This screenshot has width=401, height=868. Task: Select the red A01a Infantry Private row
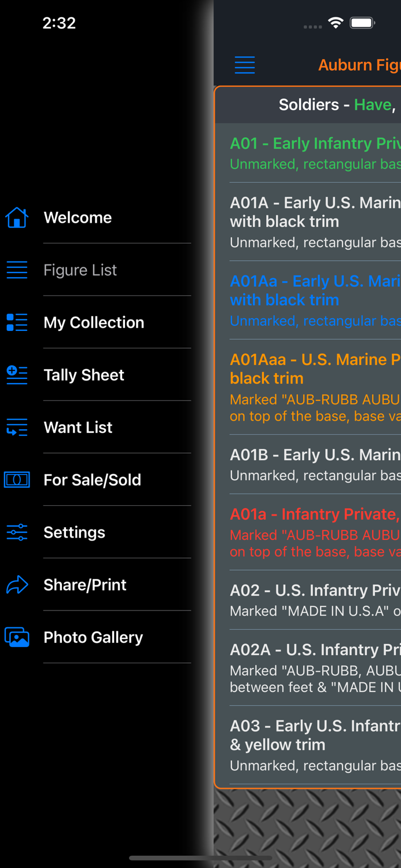[308, 532]
